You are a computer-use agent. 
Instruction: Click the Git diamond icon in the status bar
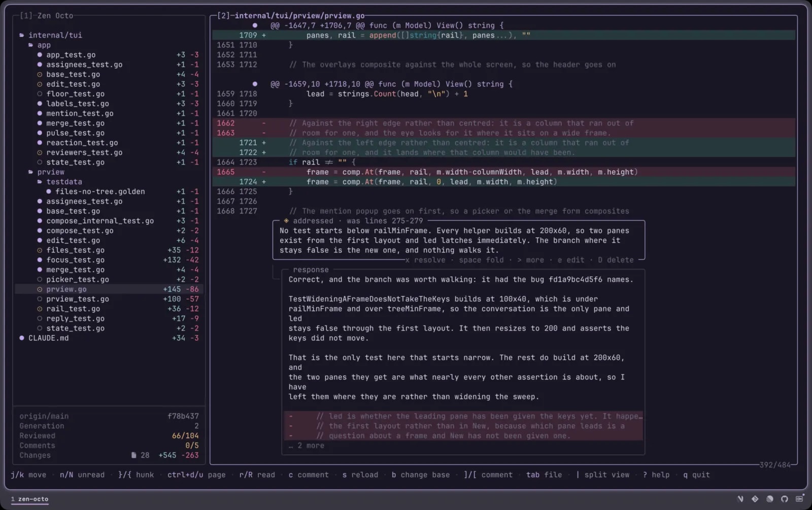tap(755, 499)
